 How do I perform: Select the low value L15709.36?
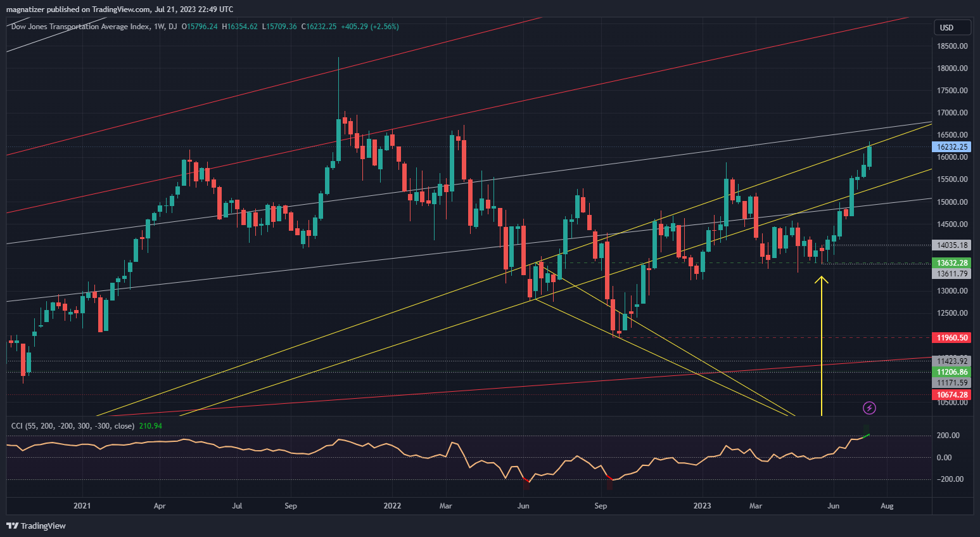pos(279,27)
